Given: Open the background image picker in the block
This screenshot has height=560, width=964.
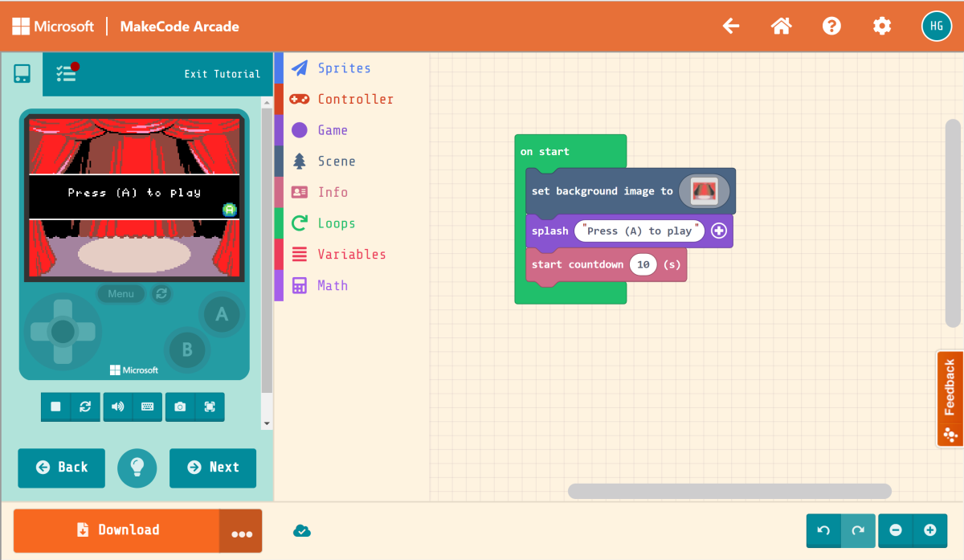Looking at the screenshot, I should [705, 191].
